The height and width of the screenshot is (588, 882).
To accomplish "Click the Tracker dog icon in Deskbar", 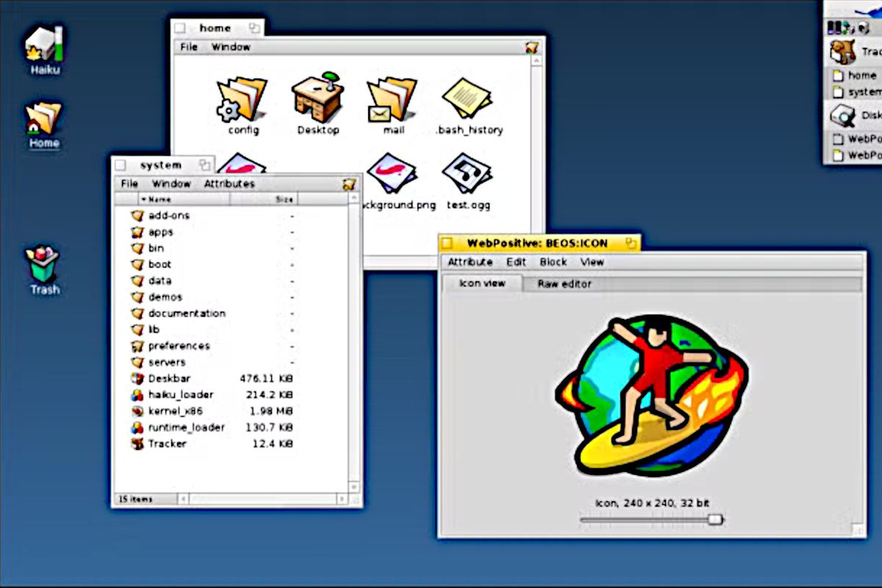I will tap(842, 51).
